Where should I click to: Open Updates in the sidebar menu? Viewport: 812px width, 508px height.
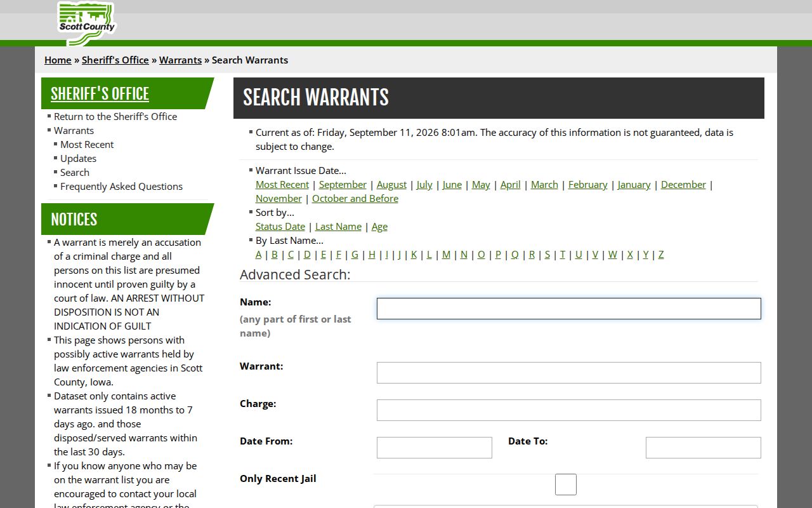(78, 158)
